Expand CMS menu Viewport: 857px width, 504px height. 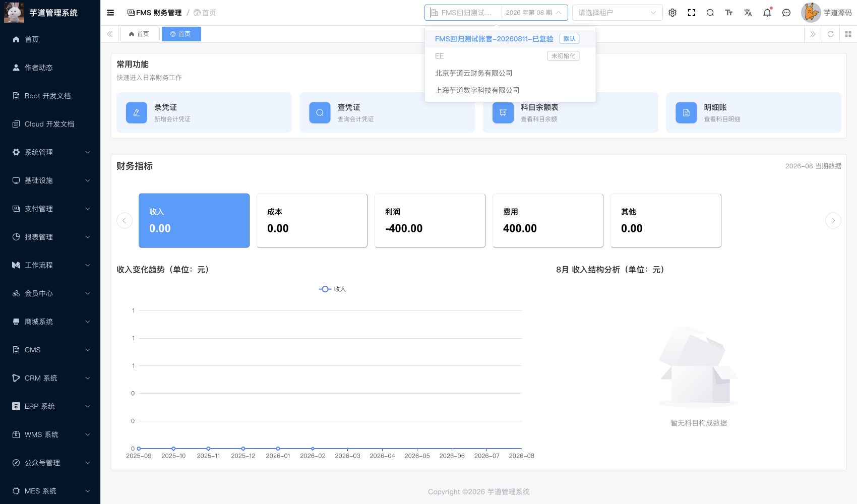(50, 350)
